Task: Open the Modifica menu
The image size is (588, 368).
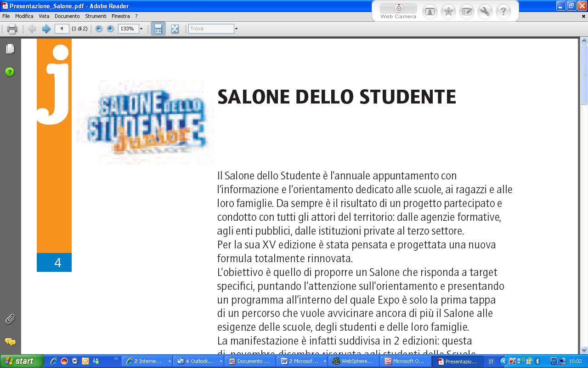Action: point(24,16)
